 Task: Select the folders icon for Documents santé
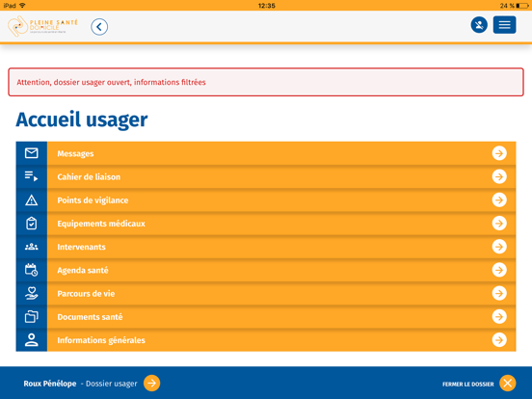pos(32,317)
